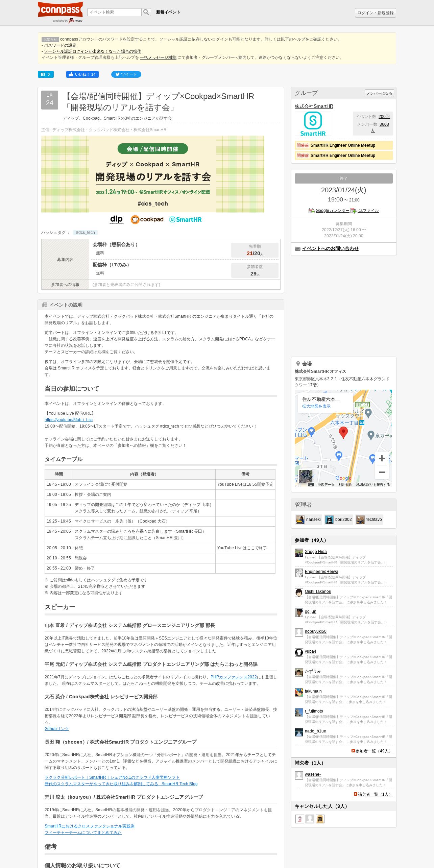Open the ラクラク分析レポート SmartHR link
Viewport: 434px width, 868px height.
[x=112, y=777]
